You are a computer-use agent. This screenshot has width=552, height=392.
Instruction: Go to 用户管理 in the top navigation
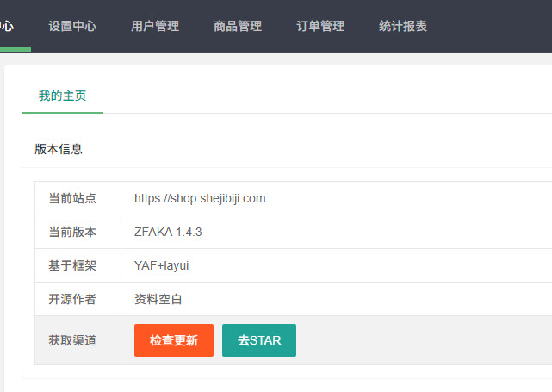click(x=155, y=26)
